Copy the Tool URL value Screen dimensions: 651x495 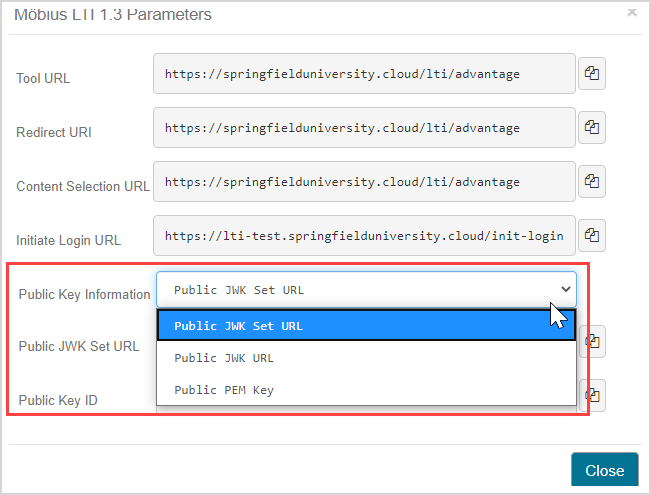pos(592,74)
